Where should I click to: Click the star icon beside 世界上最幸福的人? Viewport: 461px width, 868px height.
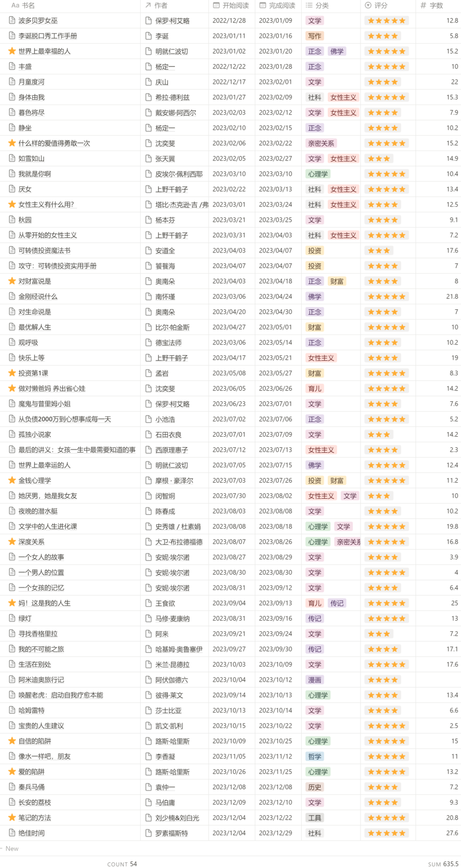[x=12, y=51]
